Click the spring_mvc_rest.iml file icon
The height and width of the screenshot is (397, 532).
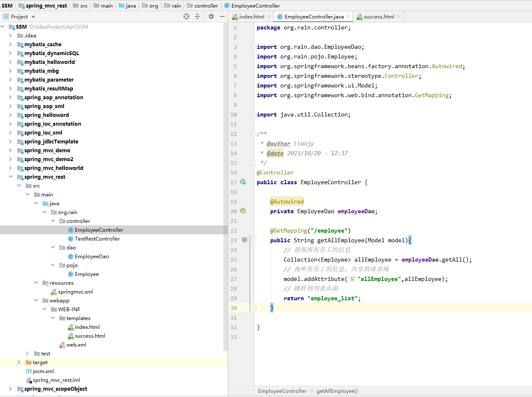[x=29, y=380]
